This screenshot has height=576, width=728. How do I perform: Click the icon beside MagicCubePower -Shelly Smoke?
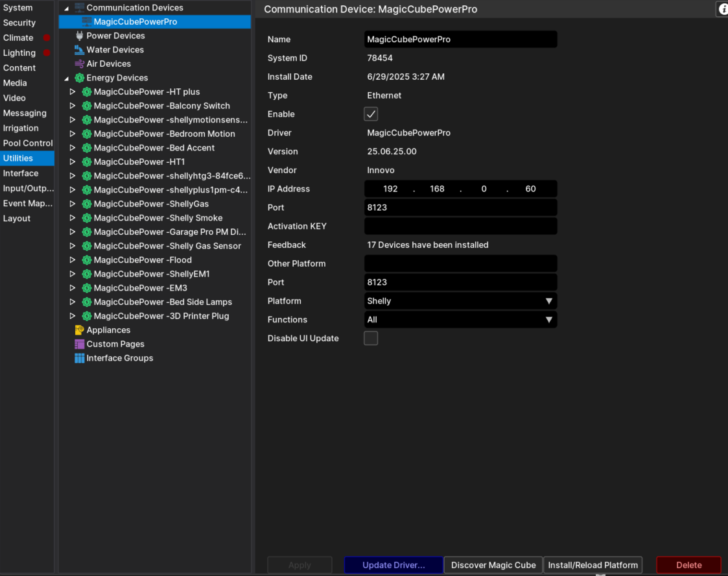tap(87, 218)
